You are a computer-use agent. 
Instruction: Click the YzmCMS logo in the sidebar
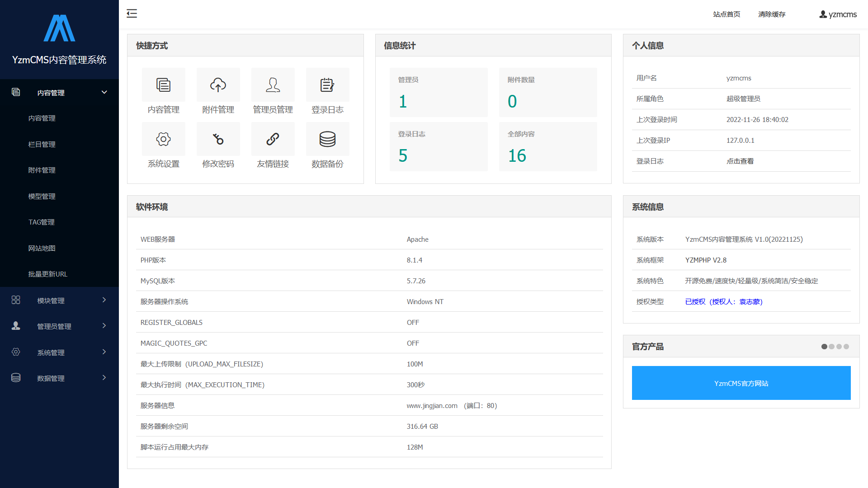[x=59, y=28]
